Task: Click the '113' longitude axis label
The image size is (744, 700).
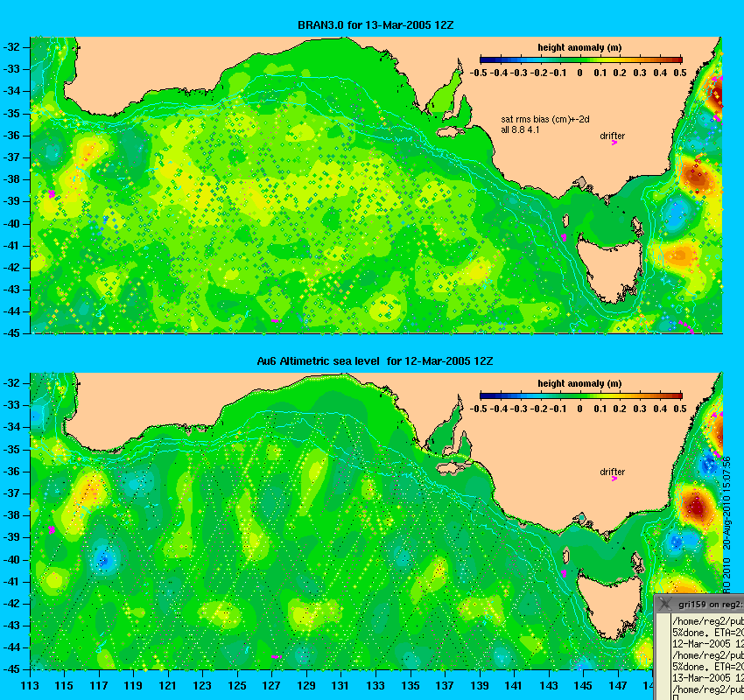Action: [x=30, y=685]
